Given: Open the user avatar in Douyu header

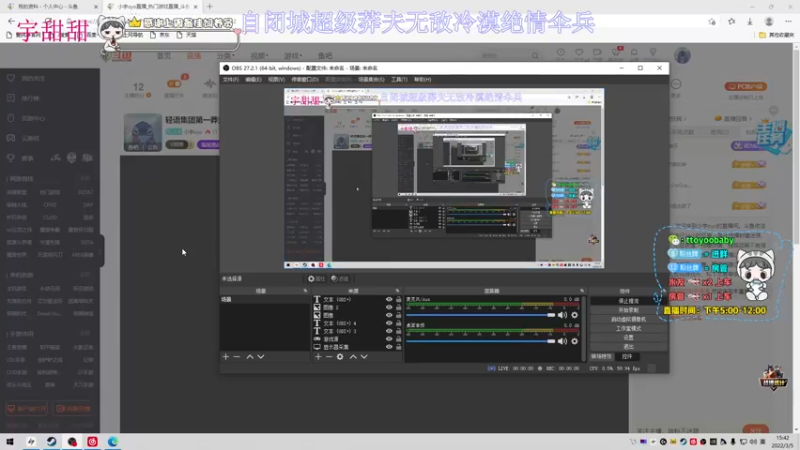Looking at the screenshot, I should click(682, 55).
